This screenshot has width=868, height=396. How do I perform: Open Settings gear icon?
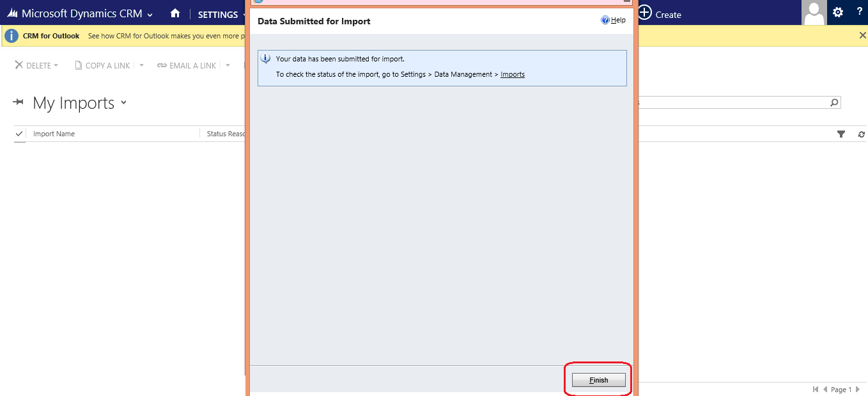click(838, 12)
